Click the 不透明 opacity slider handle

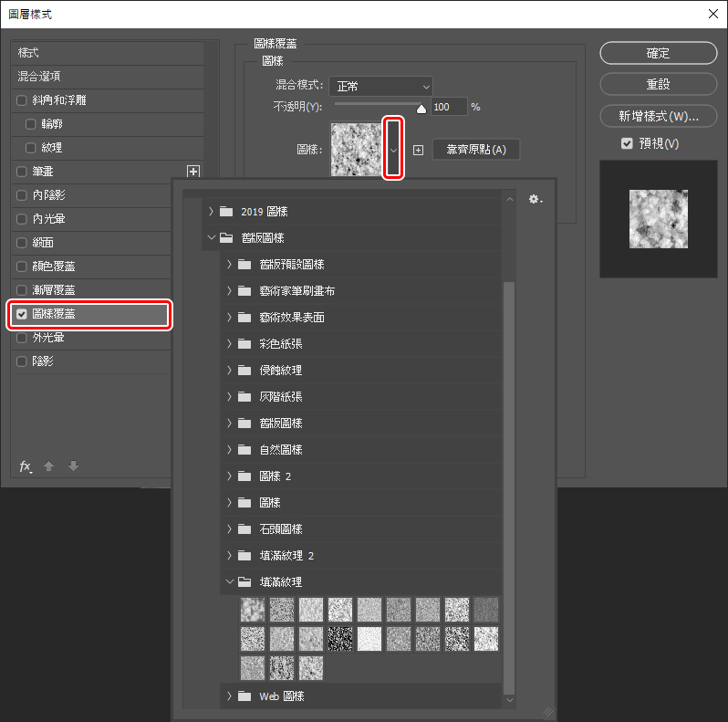pyautogui.click(x=421, y=109)
